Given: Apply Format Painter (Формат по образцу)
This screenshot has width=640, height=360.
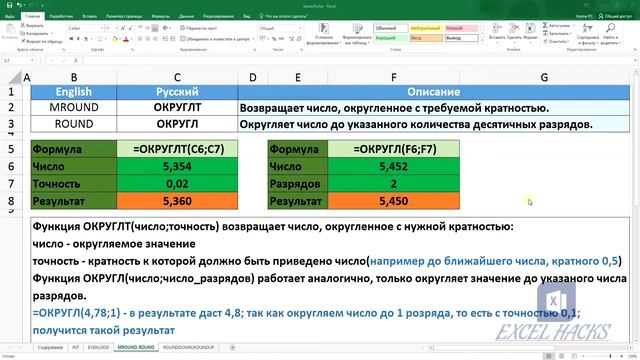Looking at the screenshot, I should 41,41.
